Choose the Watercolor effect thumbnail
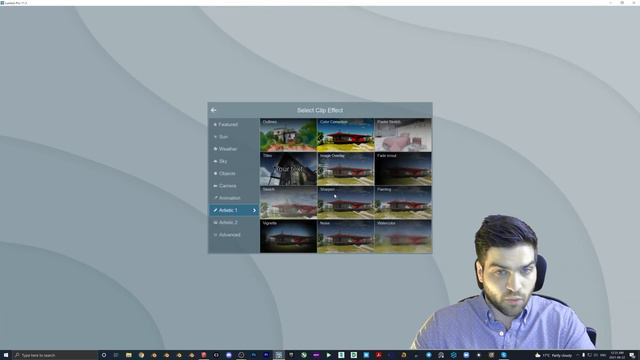This screenshot has width=640, height=360. [403, 236]
